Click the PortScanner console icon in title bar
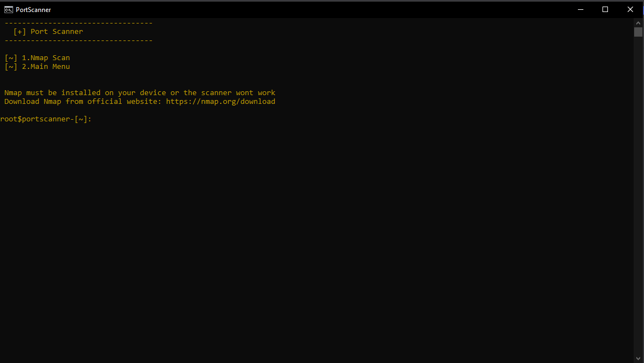 pos(8,9)
